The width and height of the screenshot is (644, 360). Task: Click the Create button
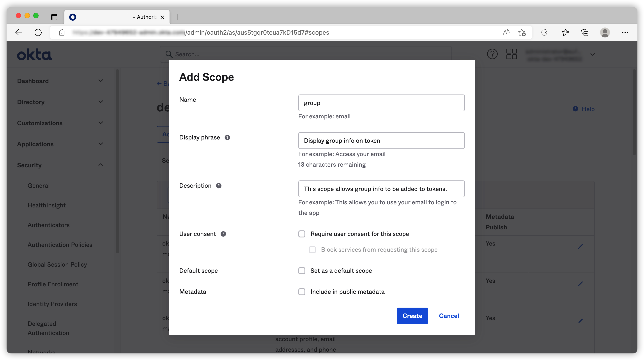point(412,316)
